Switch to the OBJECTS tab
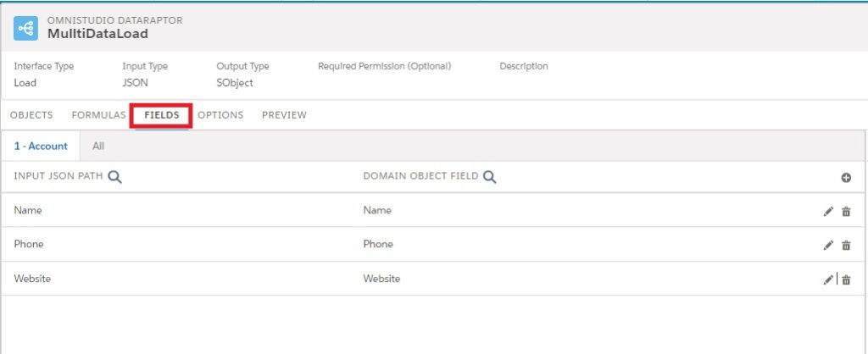 click(x=31, y=115)
